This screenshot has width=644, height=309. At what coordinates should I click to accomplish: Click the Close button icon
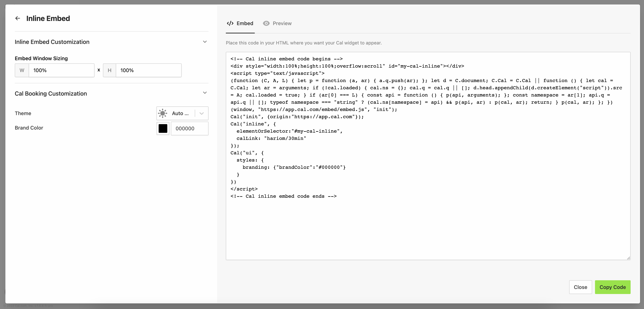pos(580,287)
